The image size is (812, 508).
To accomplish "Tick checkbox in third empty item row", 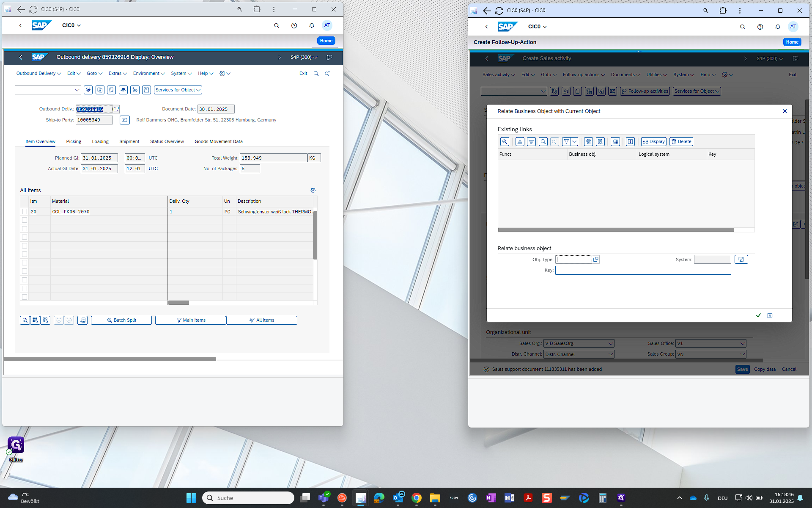I will (25, 237).
